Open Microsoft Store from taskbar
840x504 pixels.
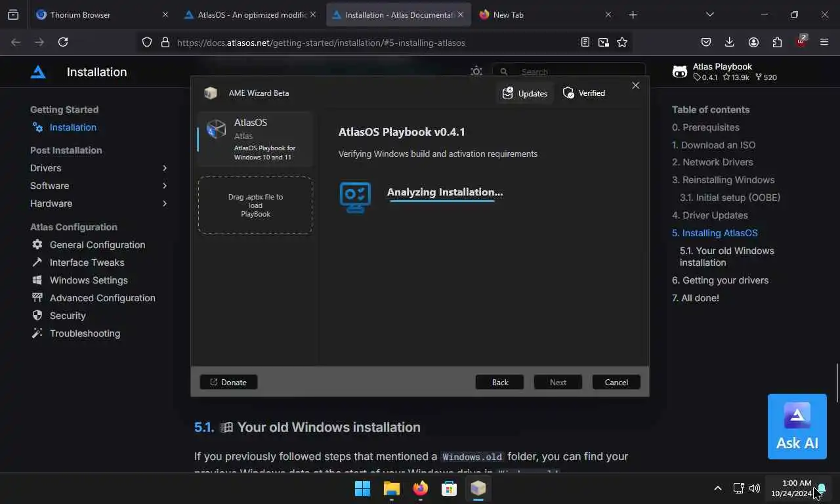coord(450,488)
